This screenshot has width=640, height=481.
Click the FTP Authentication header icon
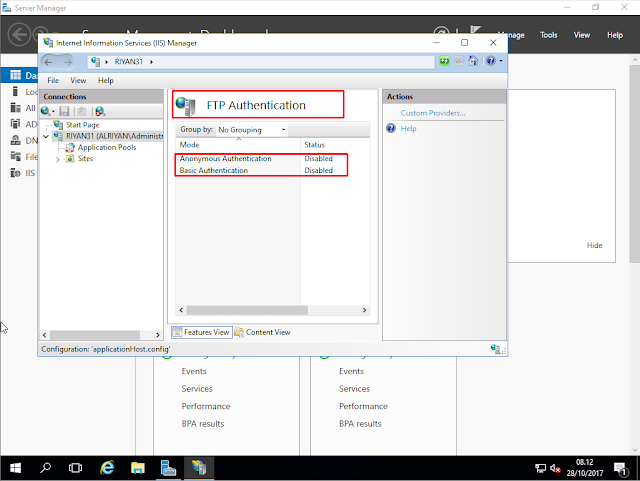coord(186,106)
